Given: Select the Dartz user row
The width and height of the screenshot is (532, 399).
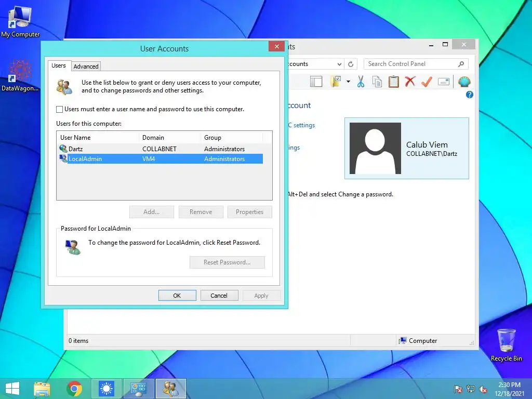Looking at the screenshot, I should (161, 149).
